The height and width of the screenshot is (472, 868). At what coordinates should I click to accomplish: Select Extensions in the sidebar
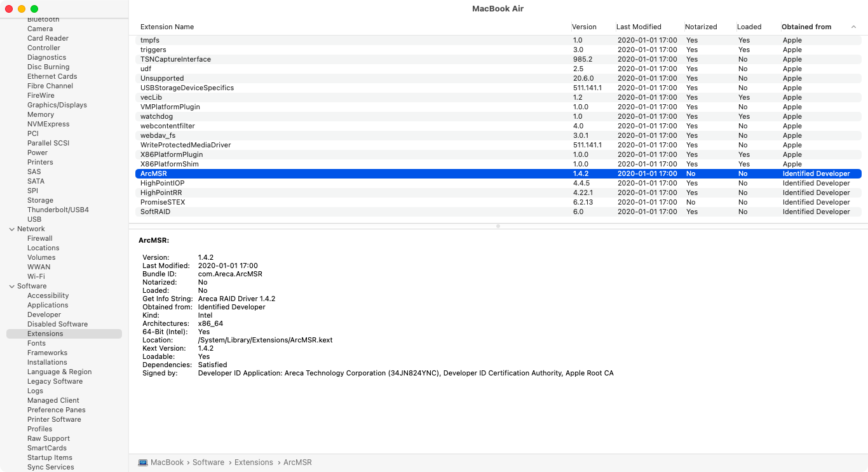click(x=64, y=334)
